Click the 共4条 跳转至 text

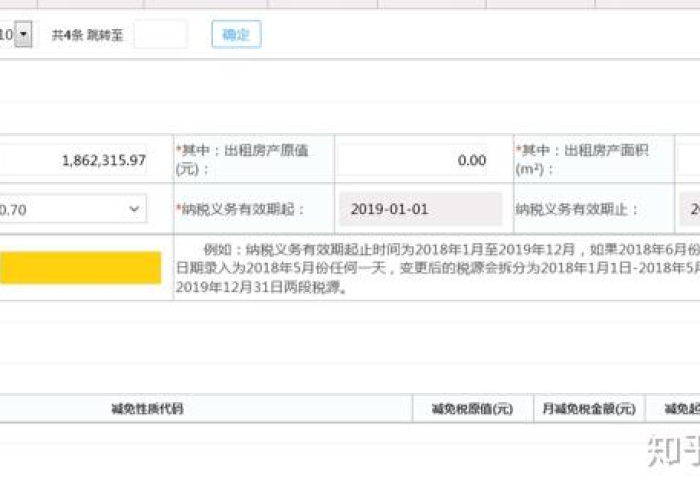[x=88, y=35]
